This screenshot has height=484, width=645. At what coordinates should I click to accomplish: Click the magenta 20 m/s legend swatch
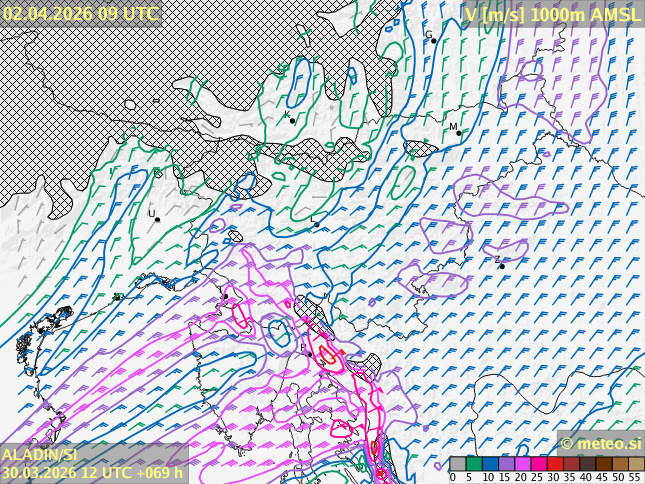[x=522, y=464]
